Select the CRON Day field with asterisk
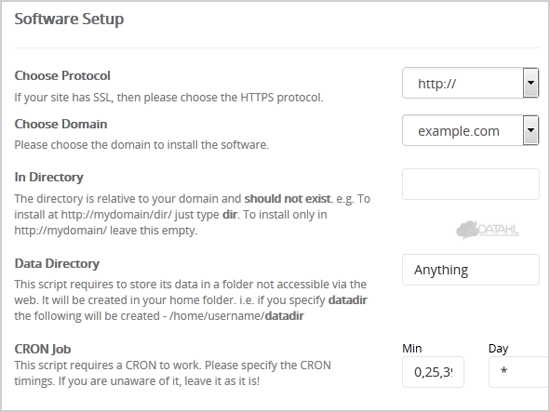The width and height of the screenshot is (550, 412). pyautogui.click(x=519, y=372)
